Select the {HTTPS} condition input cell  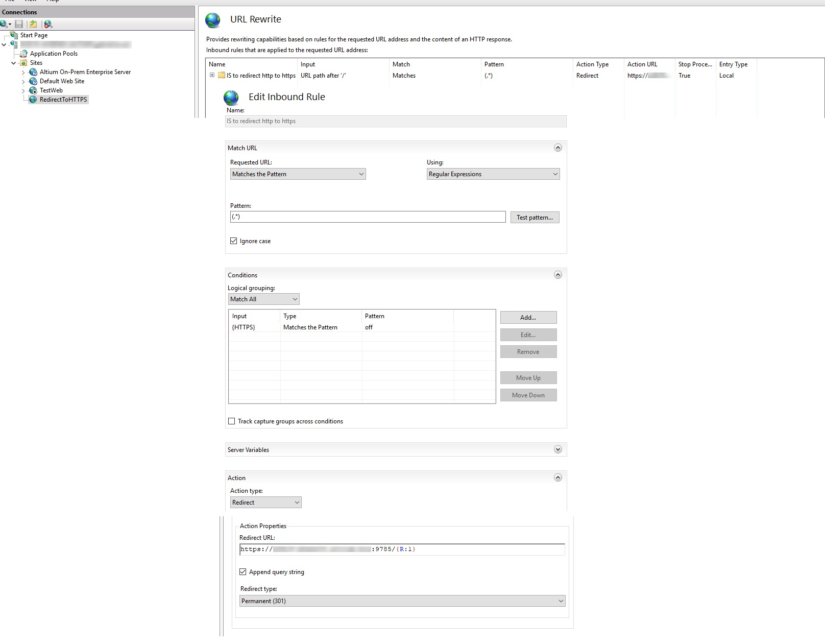coord(244,327)
